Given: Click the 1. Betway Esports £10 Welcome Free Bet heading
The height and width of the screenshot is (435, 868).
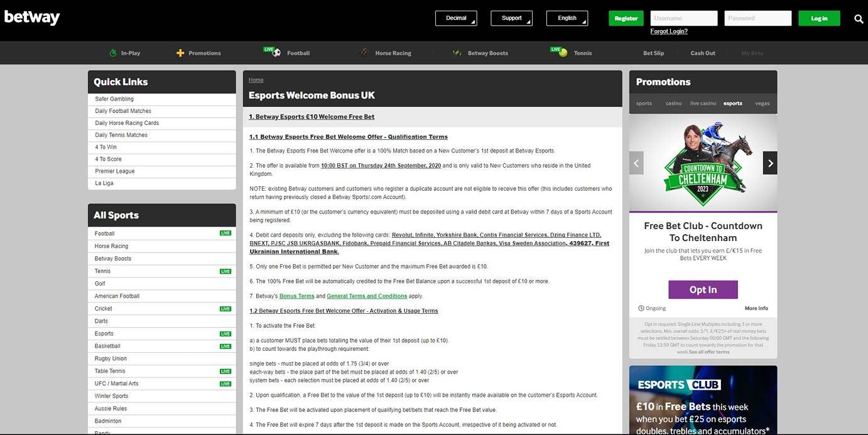Looking at the screenshot, I should click(312, 117).
